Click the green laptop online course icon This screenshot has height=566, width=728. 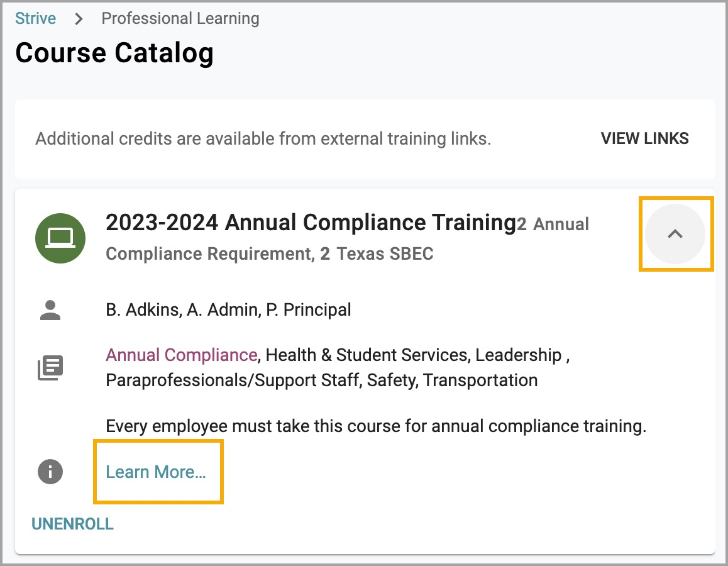point(60,237)
